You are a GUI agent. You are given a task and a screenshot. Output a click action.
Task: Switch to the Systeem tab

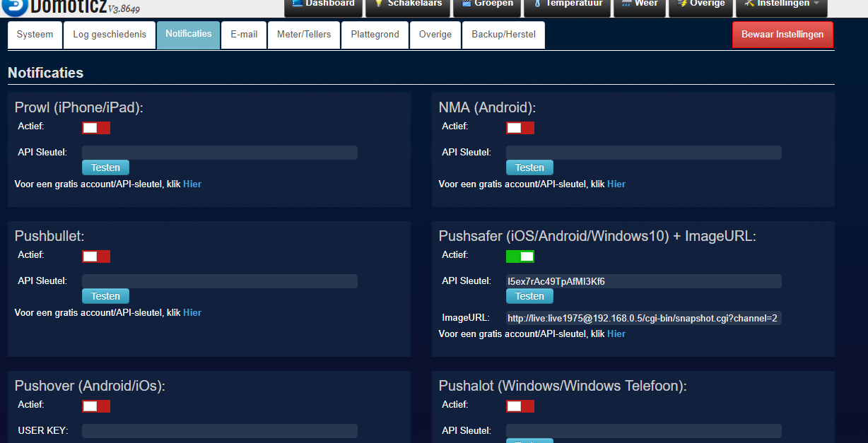pyautogui.click(x=35, y=35)
